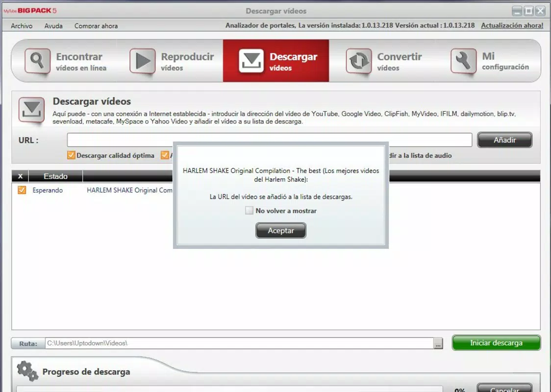The width and height of the screenshot is (551, 392).
Task: Switch to Convertir vídeos tab
Action: pyautogui.click(x=381, y=61)
